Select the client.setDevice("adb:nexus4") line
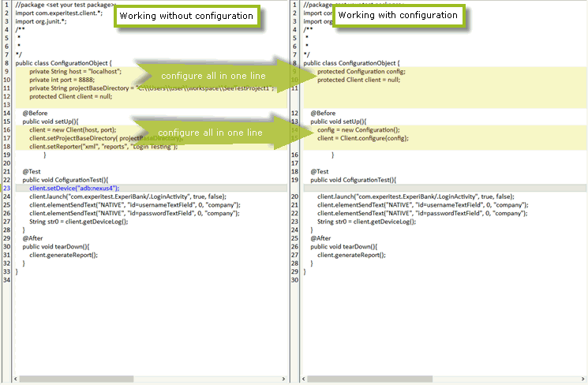 point(73,189)
